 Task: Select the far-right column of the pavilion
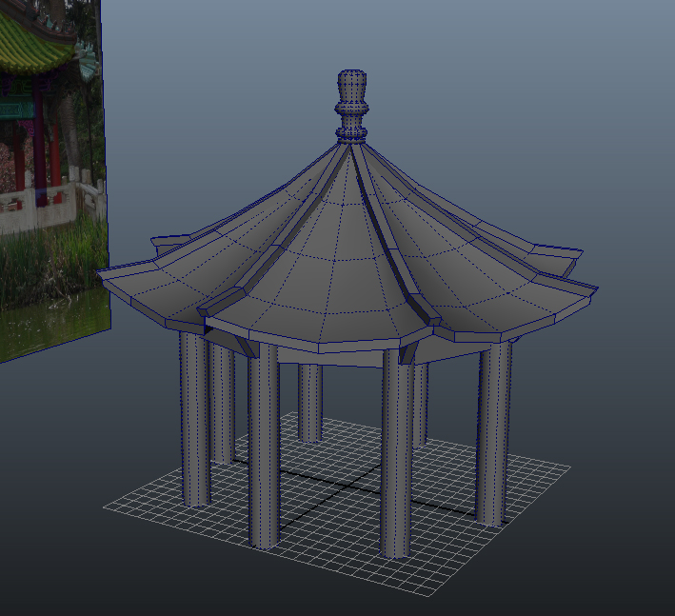point(493,433)
